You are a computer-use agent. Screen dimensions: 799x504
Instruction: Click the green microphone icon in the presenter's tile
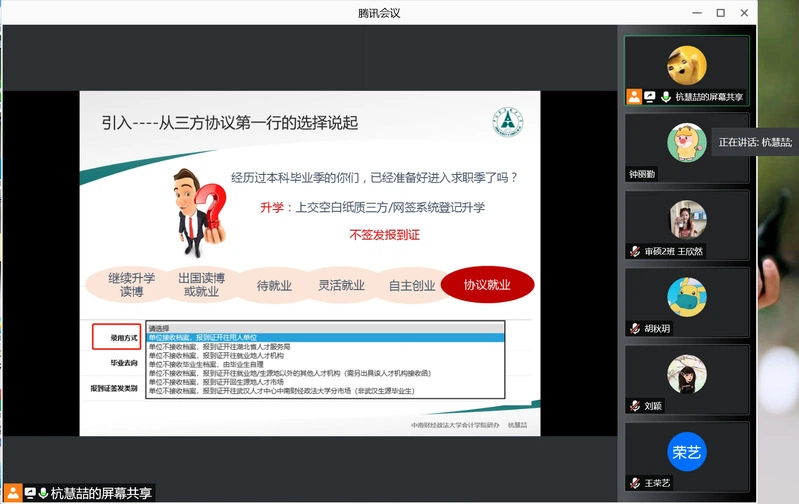(664, 97)
